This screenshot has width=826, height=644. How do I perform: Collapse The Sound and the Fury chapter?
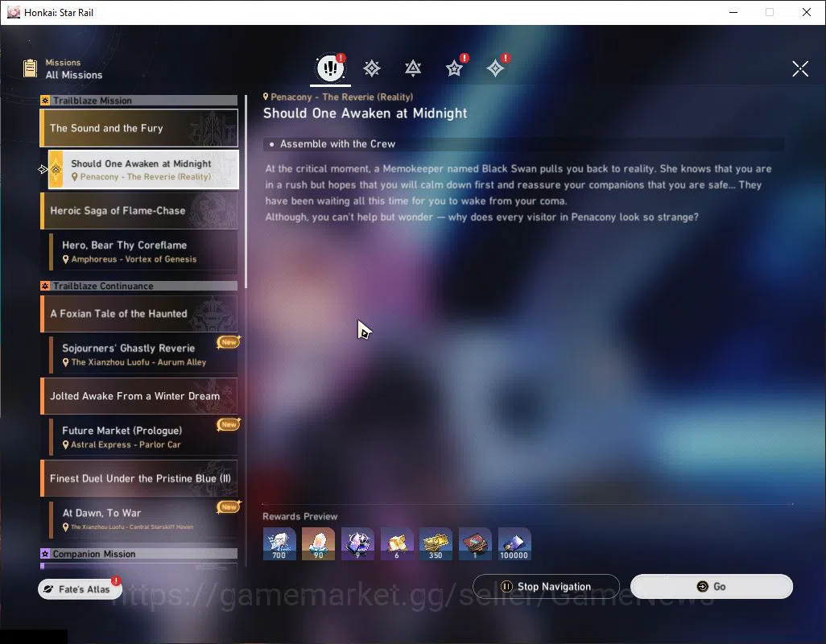[x=139, y=128]
